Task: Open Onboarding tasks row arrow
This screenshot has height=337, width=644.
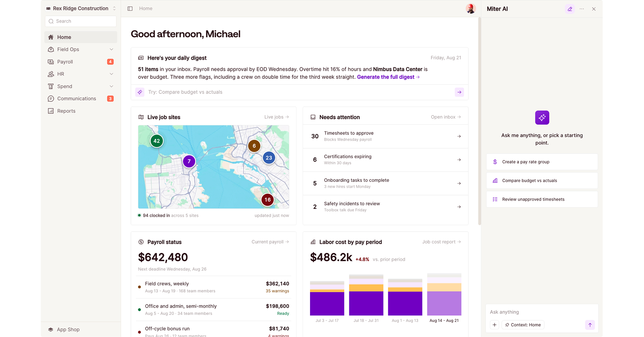Action: (x=459, y=184)
